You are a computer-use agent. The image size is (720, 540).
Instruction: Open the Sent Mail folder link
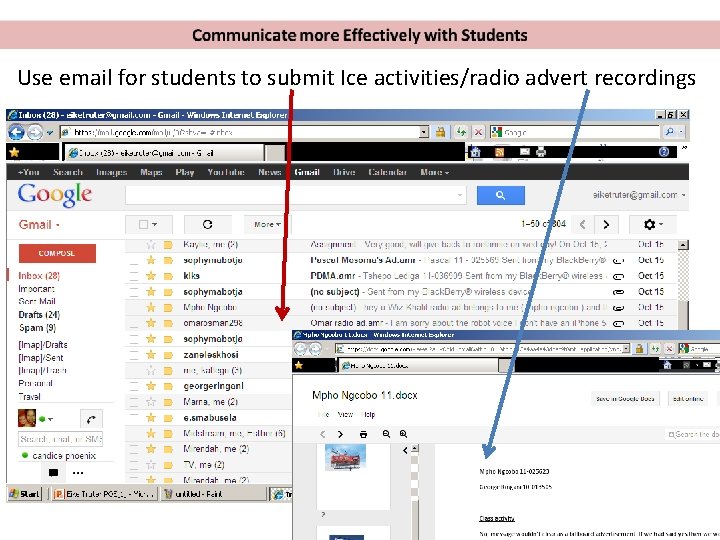point(37,301)
